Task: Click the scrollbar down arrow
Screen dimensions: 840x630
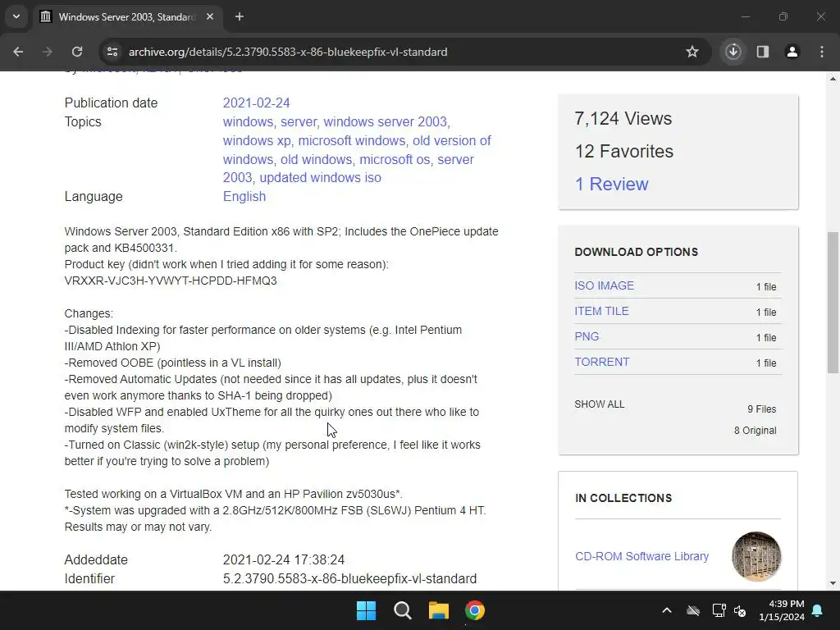Action: pyautogui.click(x=833, y=583)
